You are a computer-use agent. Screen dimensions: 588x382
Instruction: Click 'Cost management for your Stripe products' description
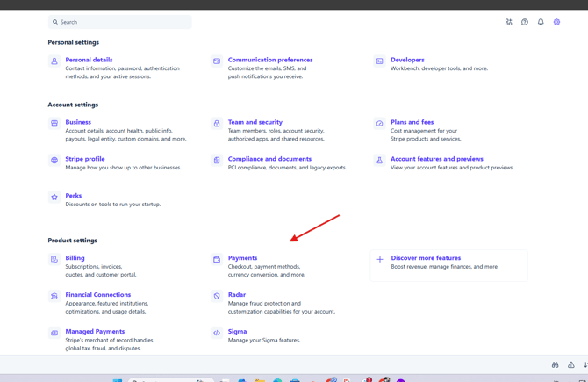pyautogui.click(x=426, y=134)
